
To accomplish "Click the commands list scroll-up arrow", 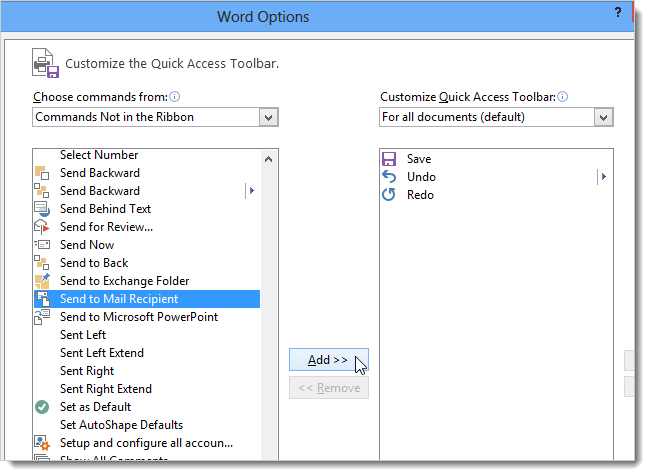I will click(268, 158).
